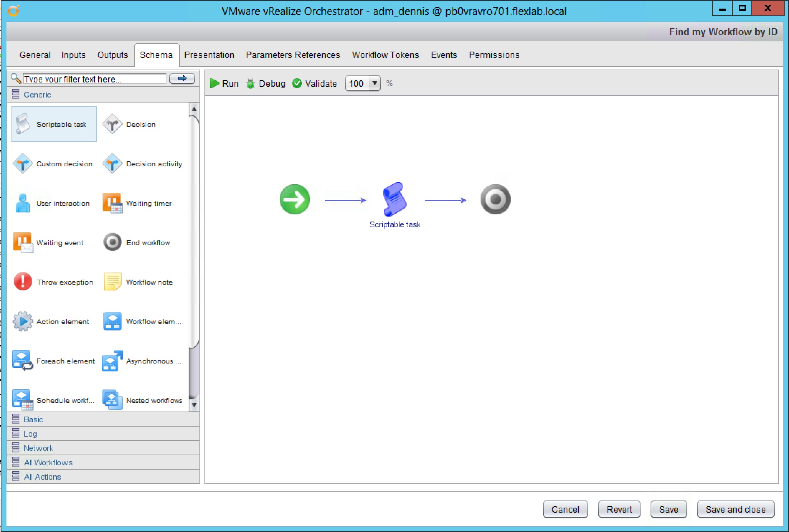
Task: Pick the Foreach element item
Action: [54, 361]
